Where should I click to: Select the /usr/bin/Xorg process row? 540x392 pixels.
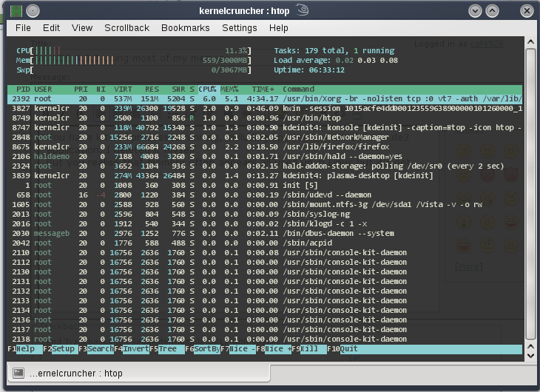pos(265,99)
